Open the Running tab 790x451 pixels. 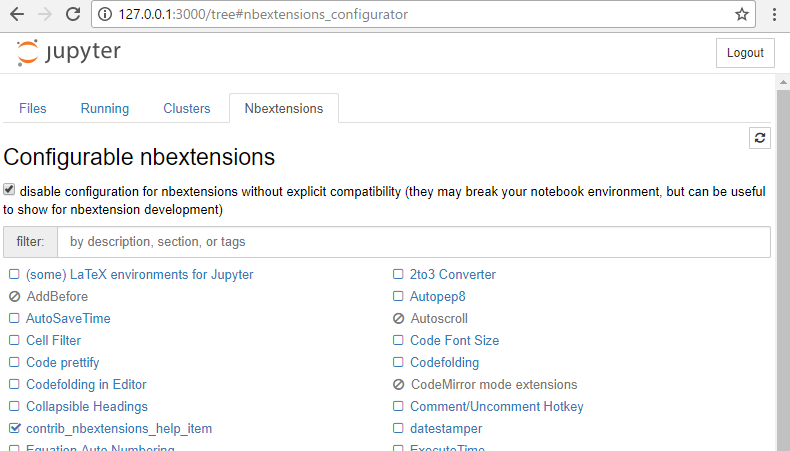tap(105, 108)
